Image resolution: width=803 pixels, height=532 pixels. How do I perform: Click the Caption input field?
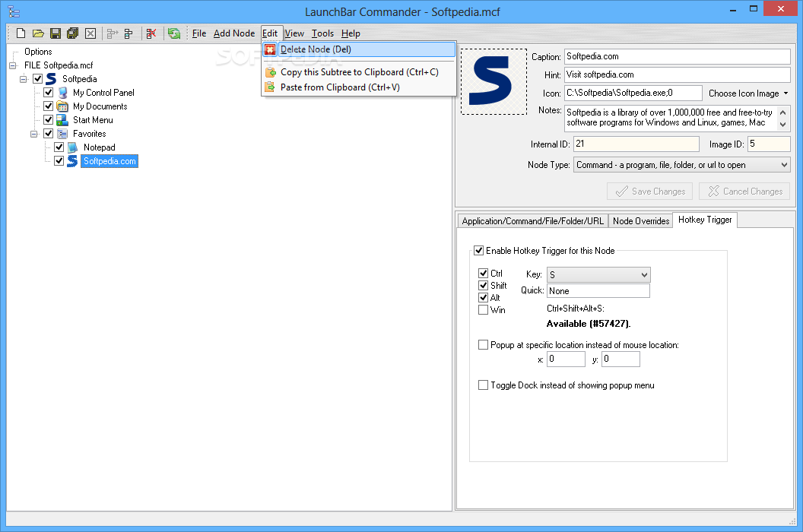[678, 56]
